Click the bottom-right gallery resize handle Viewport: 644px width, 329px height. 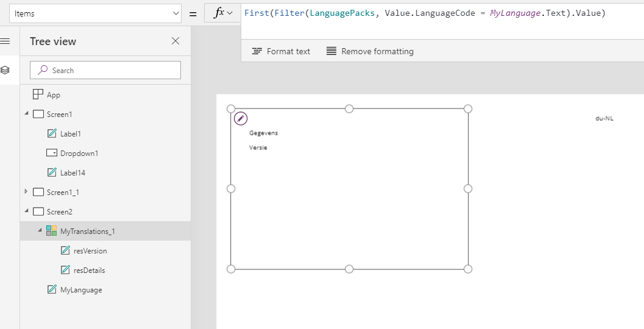click(468, 269)
